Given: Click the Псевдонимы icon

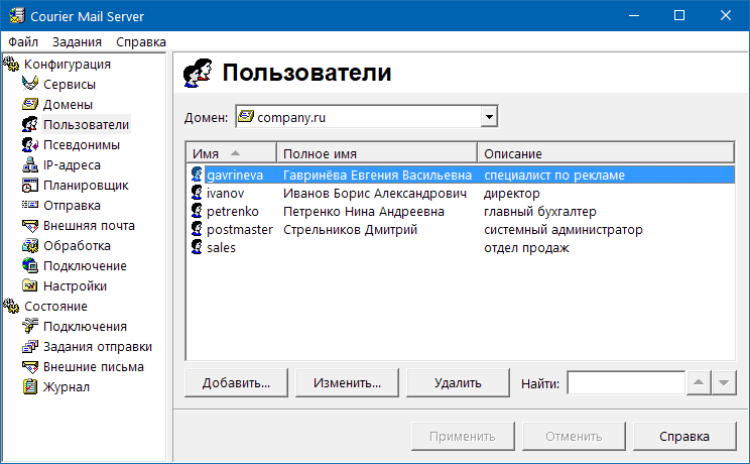Looking at the screenshot, I should (30, 144).
